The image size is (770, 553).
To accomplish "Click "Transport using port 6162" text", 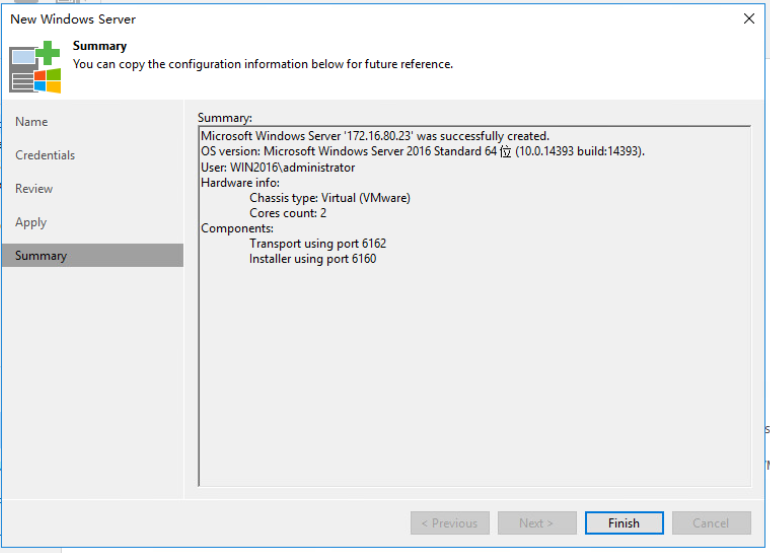I will click(318, 244).
